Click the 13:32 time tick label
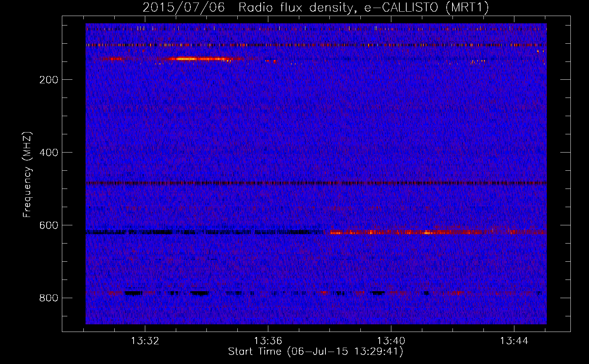The image size is (589, 364). point(145,341)
